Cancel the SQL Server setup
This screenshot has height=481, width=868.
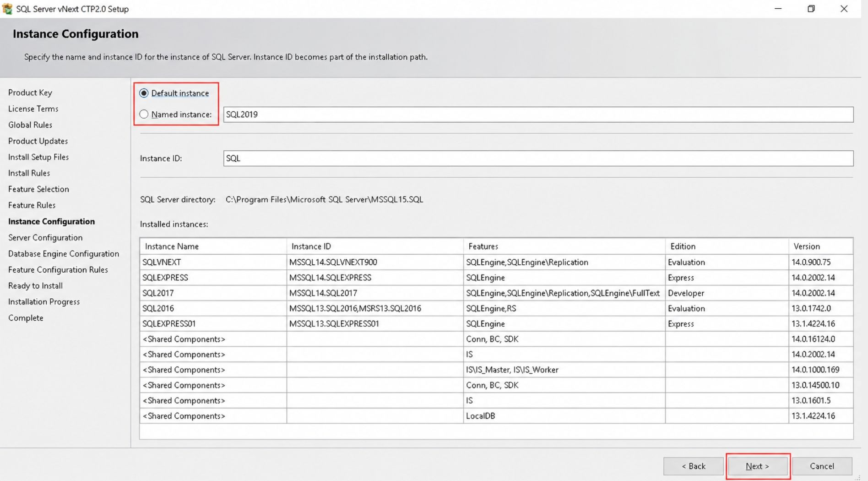tap(822, 466)
